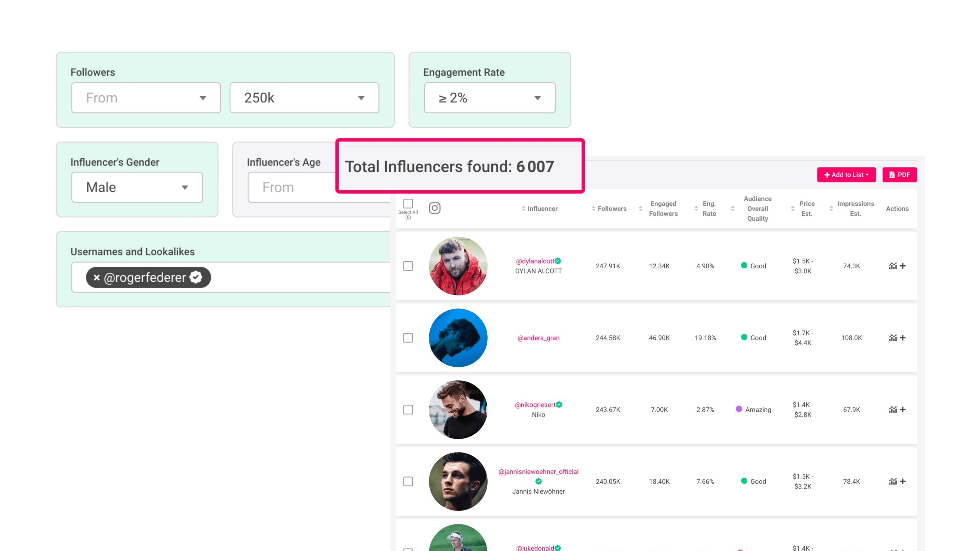
Task: Toggle checkbox to select Dylan Alcott
Action: pos(409,266)
